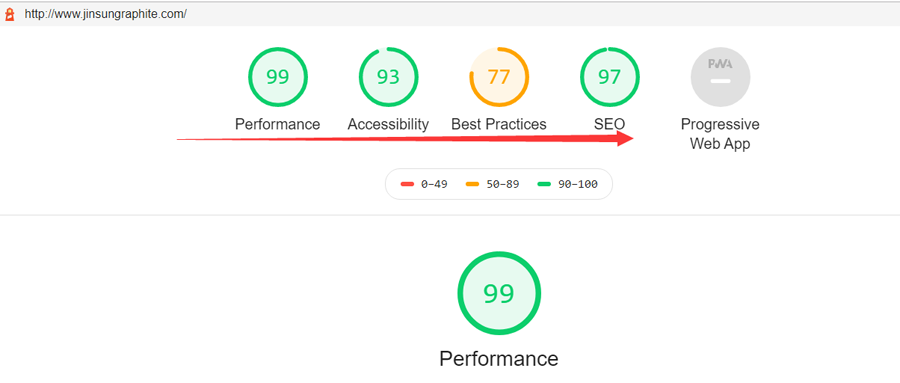The image size is (900, 383).
Task: Click the 0-49 score range text
Action: pos(434,184)
